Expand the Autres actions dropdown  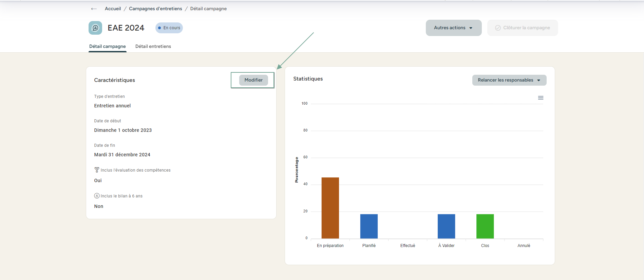coord(453,28)
